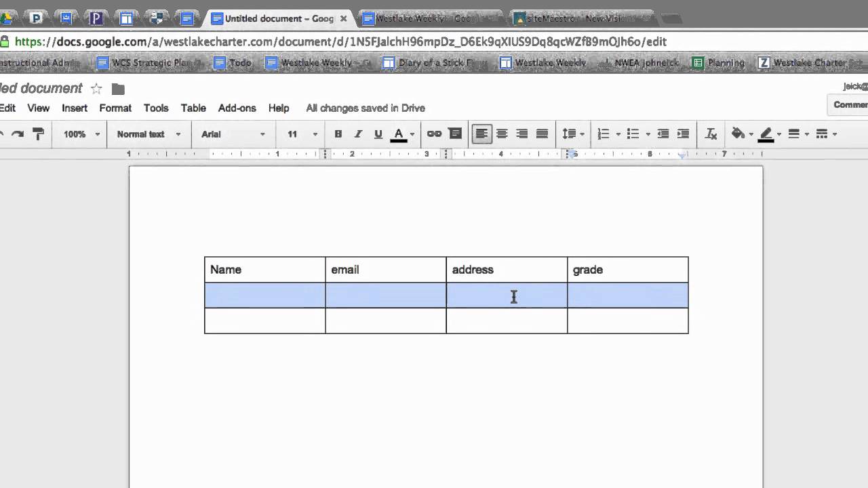Toggle bold formatting
This screenshot has height=488, width=868.
(x=338, y=134)
